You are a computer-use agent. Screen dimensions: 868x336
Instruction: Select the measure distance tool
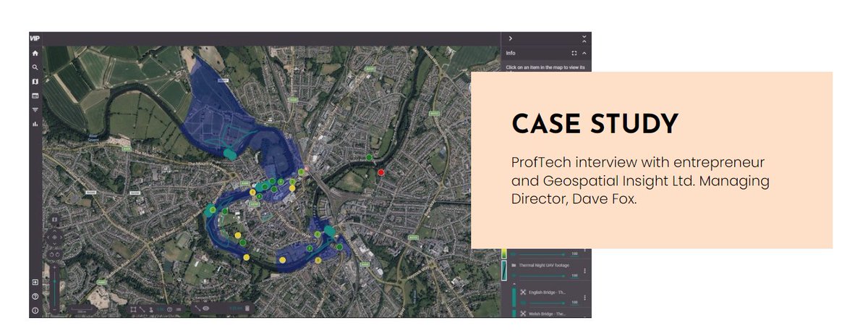pos(197,308)
